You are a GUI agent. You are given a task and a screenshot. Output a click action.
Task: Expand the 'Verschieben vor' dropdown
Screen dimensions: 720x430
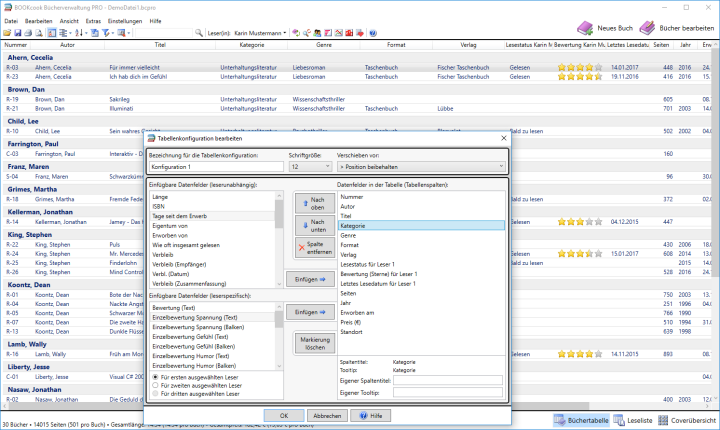(422, 166)
